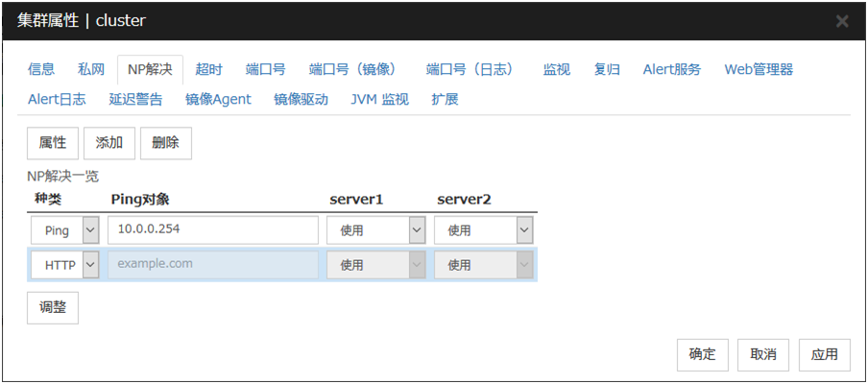Confirm with the 确定 button
868x384 pixels.
(x=702, y=354)
